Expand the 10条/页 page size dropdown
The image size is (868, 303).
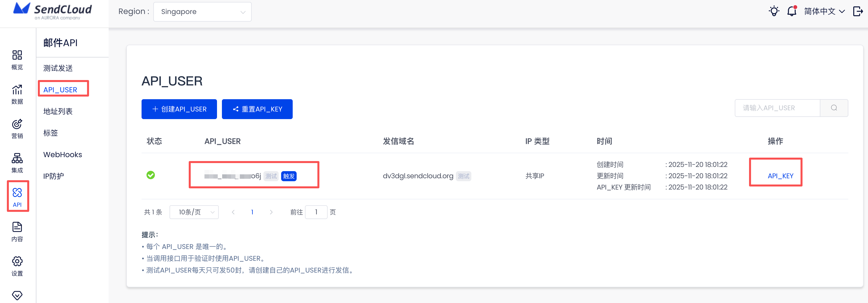194,212
